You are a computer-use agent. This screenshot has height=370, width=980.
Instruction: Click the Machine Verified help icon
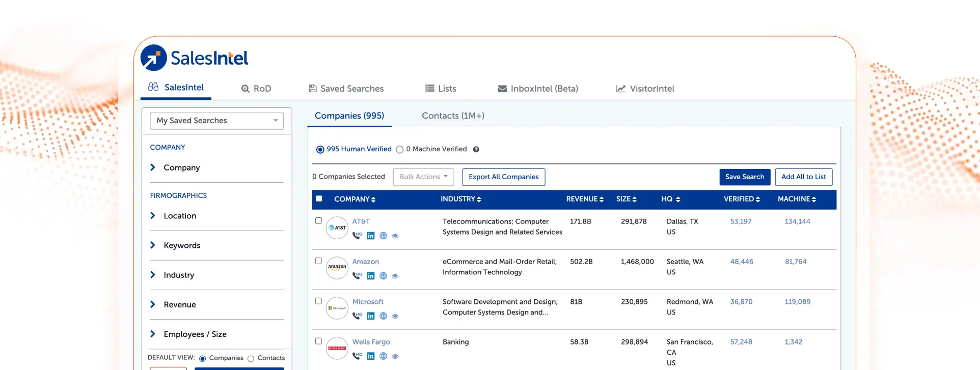(x=476, y=149)
